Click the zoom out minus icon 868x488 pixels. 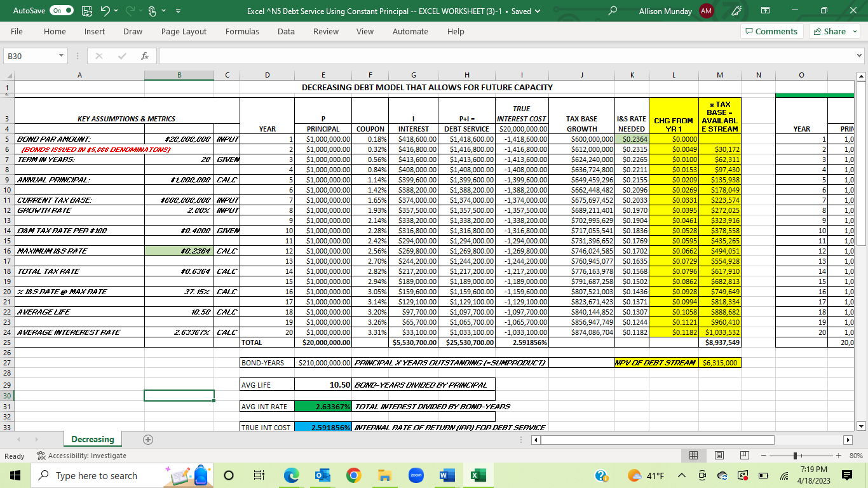pyautogui.click(x=764, y=456)
